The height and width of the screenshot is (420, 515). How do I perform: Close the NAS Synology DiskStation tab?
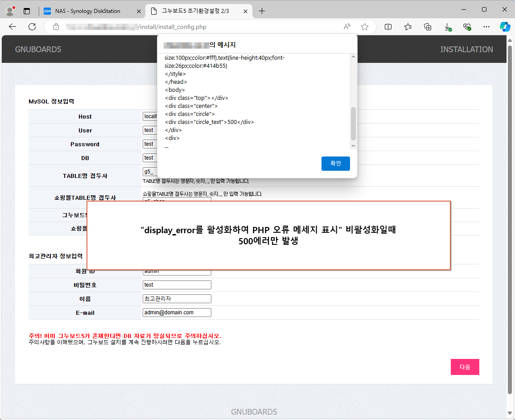tap(139, 11)
